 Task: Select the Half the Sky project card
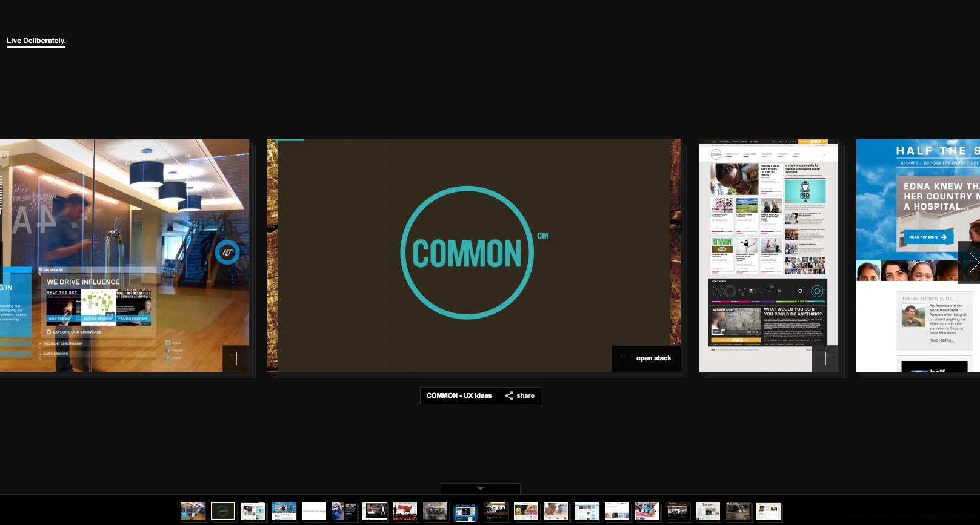click(918, 256)
